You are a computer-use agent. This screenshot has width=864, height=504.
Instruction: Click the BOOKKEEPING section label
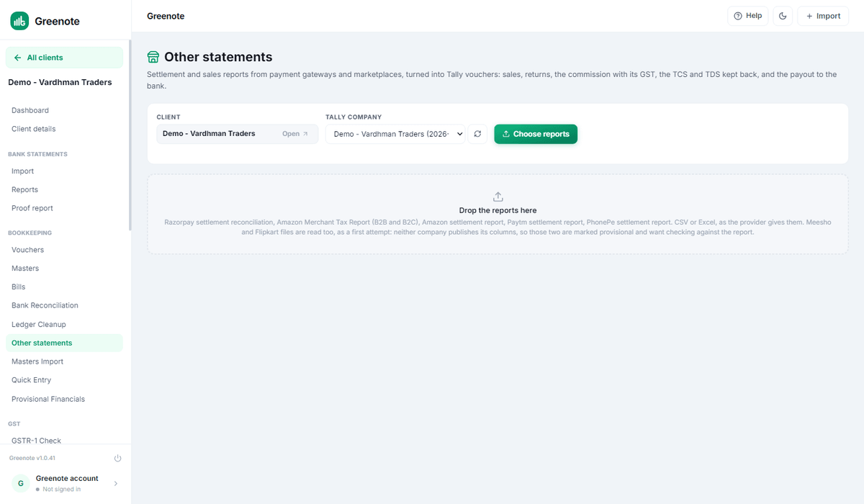[30, 233]
